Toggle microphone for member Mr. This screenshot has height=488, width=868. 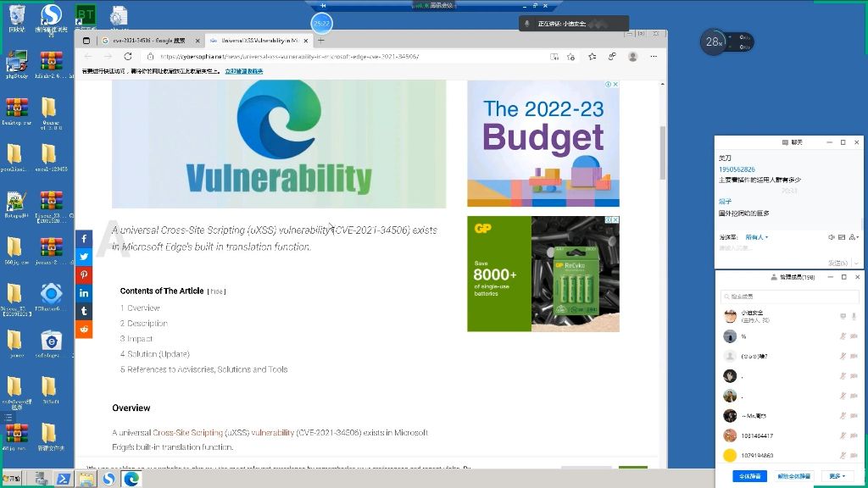(x=843, y=416)
